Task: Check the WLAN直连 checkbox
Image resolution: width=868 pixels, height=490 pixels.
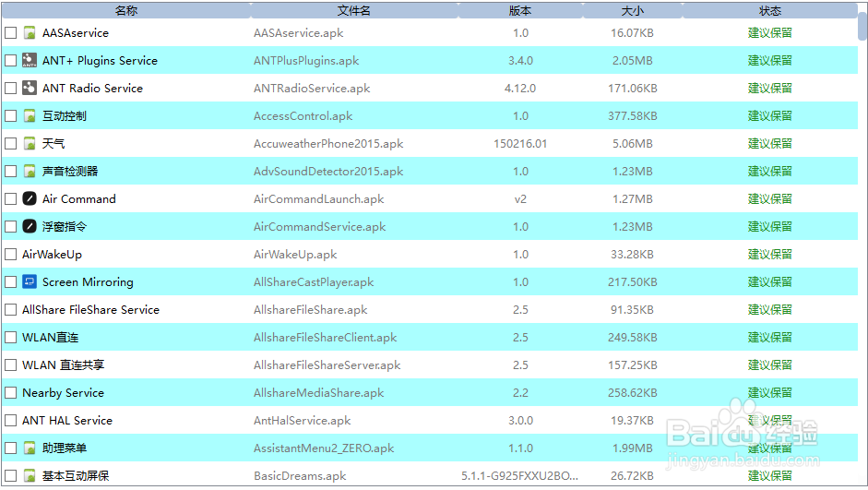Action: pyautogui.click(x=10, y=337)
